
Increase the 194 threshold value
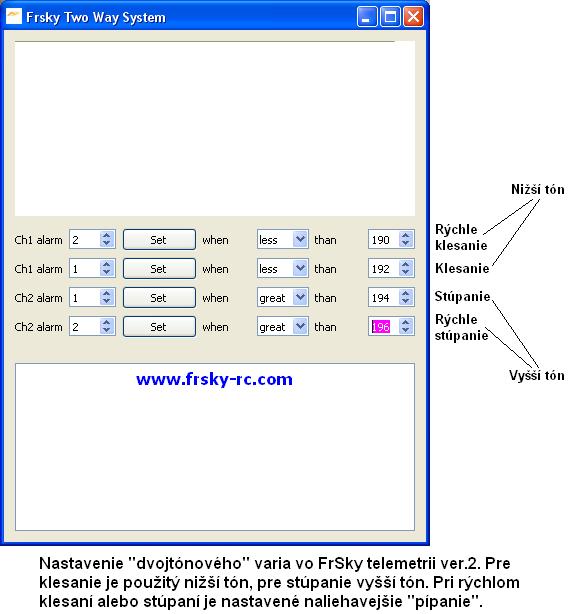405,293
